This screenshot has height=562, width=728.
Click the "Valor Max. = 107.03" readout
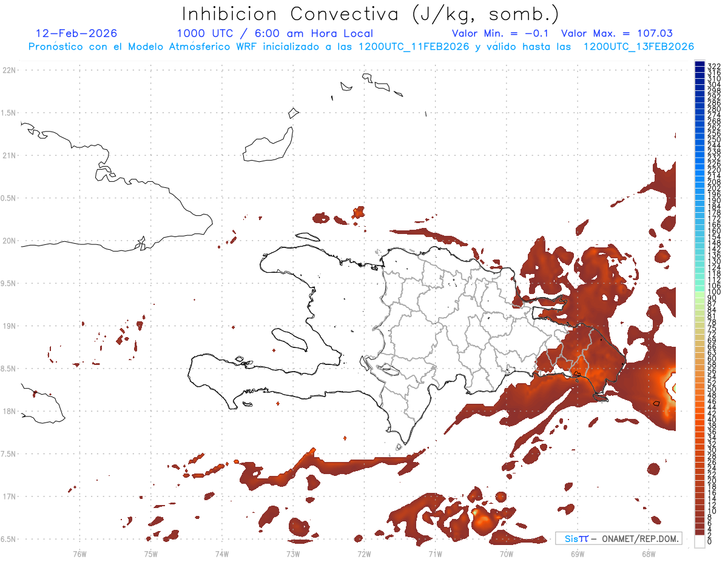(617, 33)
